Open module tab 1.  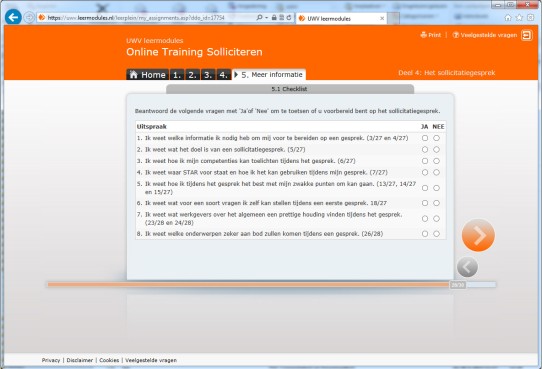pyautogui.click(x=177, y=75)
